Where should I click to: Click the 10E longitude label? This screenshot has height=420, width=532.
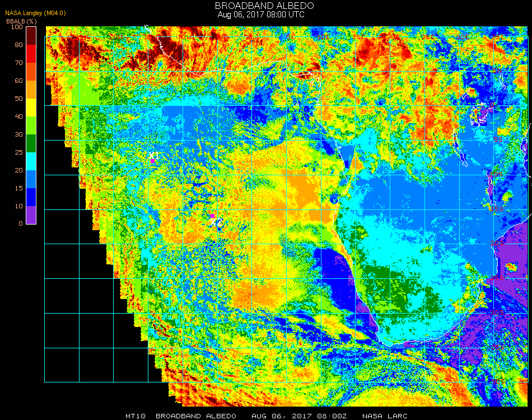(x=324, y=37)
